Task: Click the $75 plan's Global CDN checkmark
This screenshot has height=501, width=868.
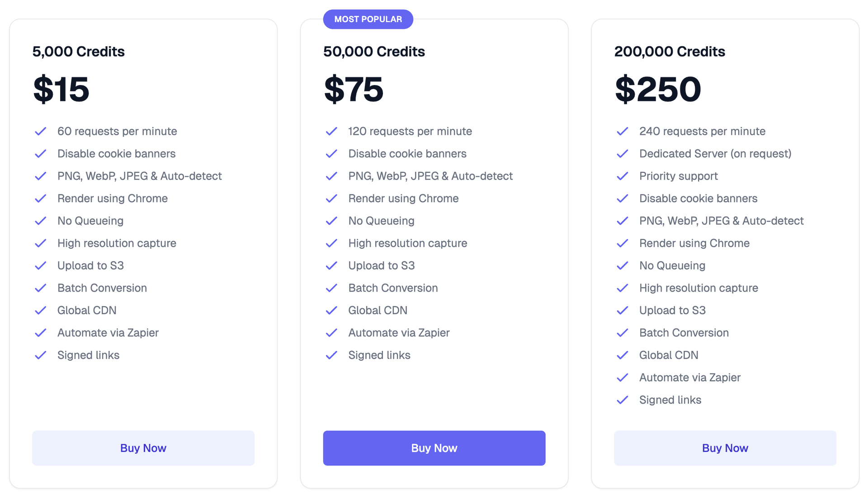Action: click(x=331, y=310)
